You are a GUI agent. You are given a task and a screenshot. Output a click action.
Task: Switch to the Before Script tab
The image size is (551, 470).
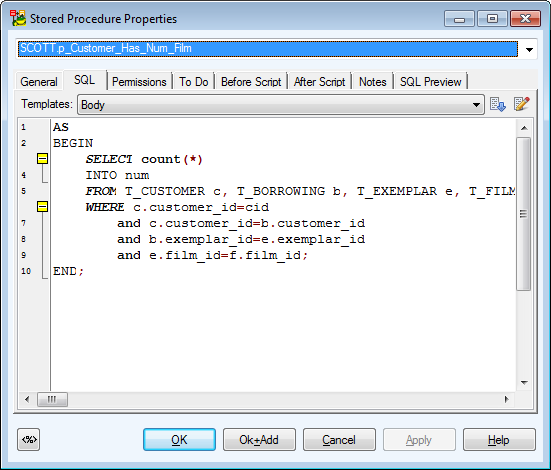pos(251,82)
